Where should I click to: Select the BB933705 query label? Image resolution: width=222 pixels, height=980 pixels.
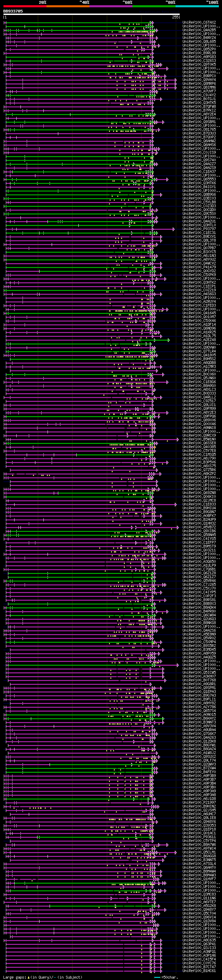(13, 11)
